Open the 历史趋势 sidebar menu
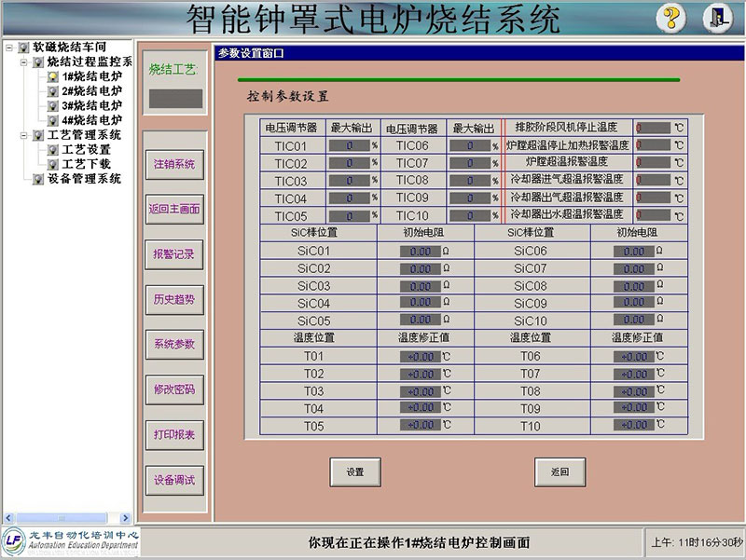 [174, 299]
